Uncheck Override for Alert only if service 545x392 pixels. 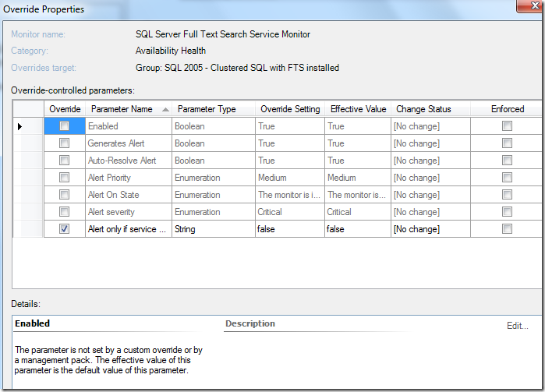point(64,228)
